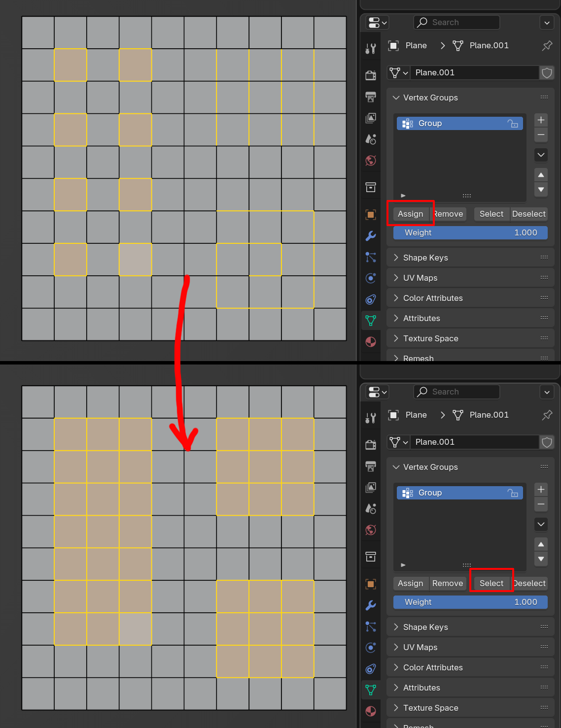Remove vertex group with minus, upper panel
561x728 pixels.
tap(541, 134)
